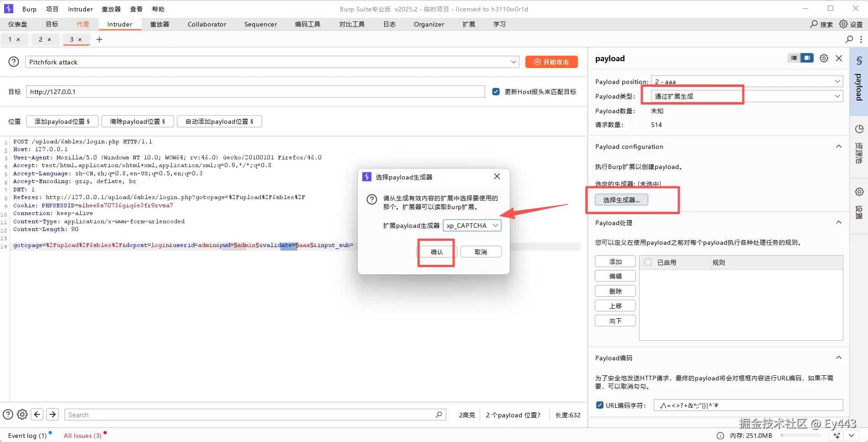The height and width of the screenshot is (442, 868).
Task: Open the 设置 side tab gear
Action: point(859,192)
